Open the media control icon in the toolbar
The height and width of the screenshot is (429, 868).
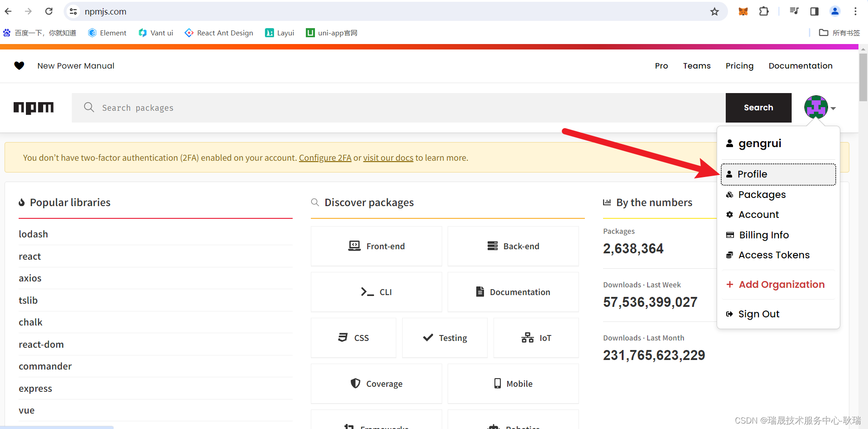point(794,11)
